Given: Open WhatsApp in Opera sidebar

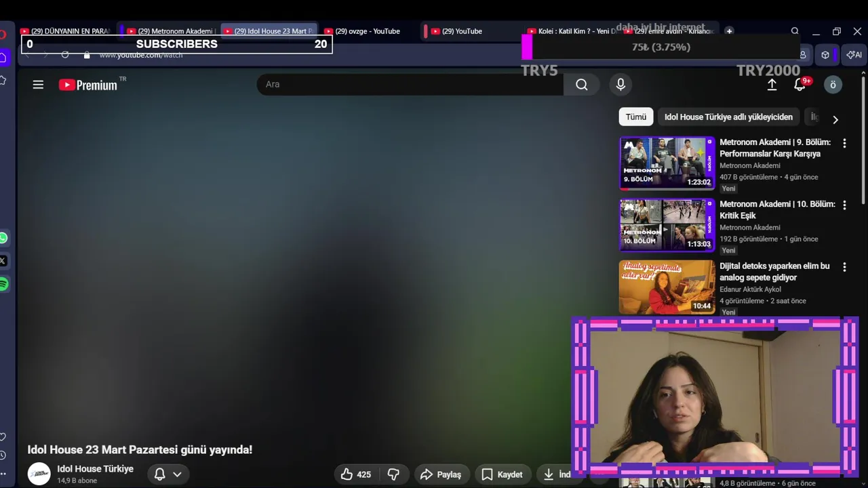Looking at the screenshot, I should [x=3, y=238].
